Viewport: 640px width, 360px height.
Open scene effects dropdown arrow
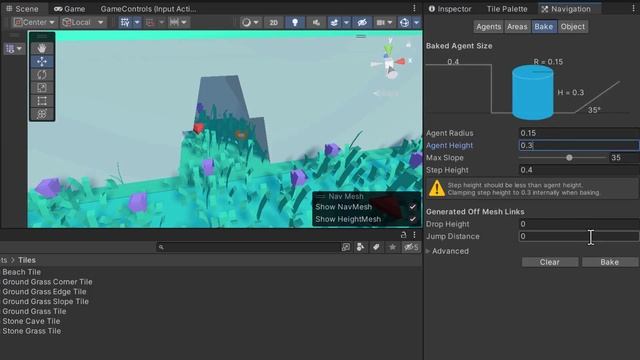point(346,22)
